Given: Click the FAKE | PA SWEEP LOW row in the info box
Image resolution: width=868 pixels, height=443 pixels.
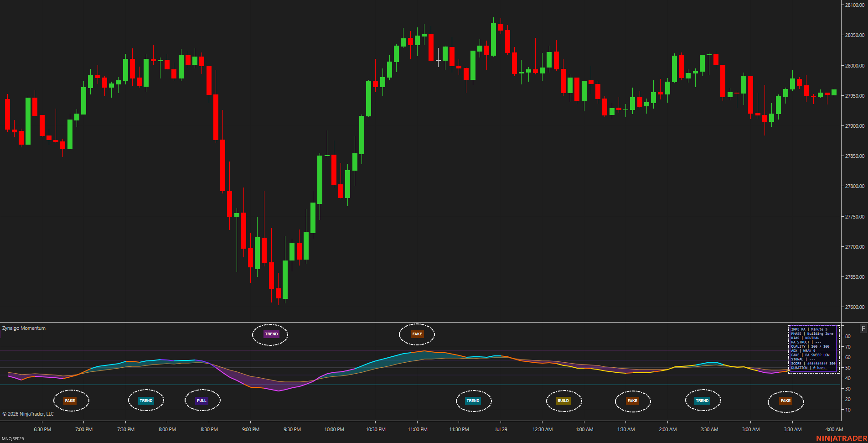Looking at the screenshot, I should 810,355.
